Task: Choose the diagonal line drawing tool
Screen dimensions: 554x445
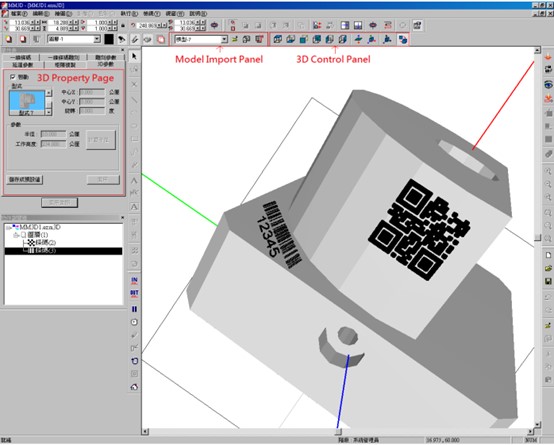Action: (x=134, y=100)
